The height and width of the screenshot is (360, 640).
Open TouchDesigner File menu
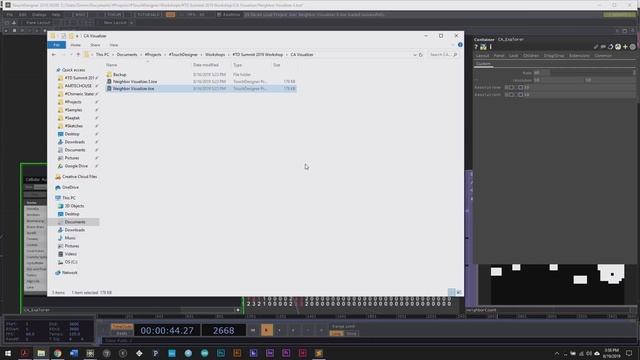[x=9, y=15]
